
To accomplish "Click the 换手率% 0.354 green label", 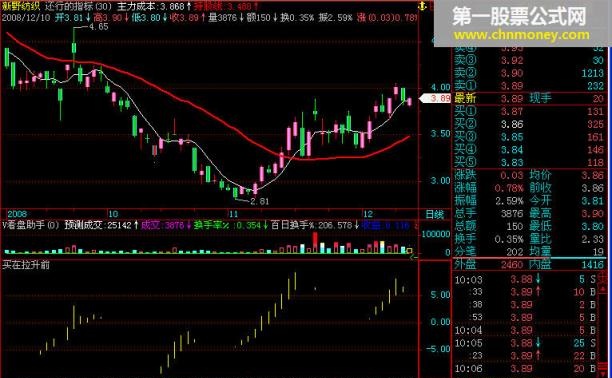I will tap(230, 225).
